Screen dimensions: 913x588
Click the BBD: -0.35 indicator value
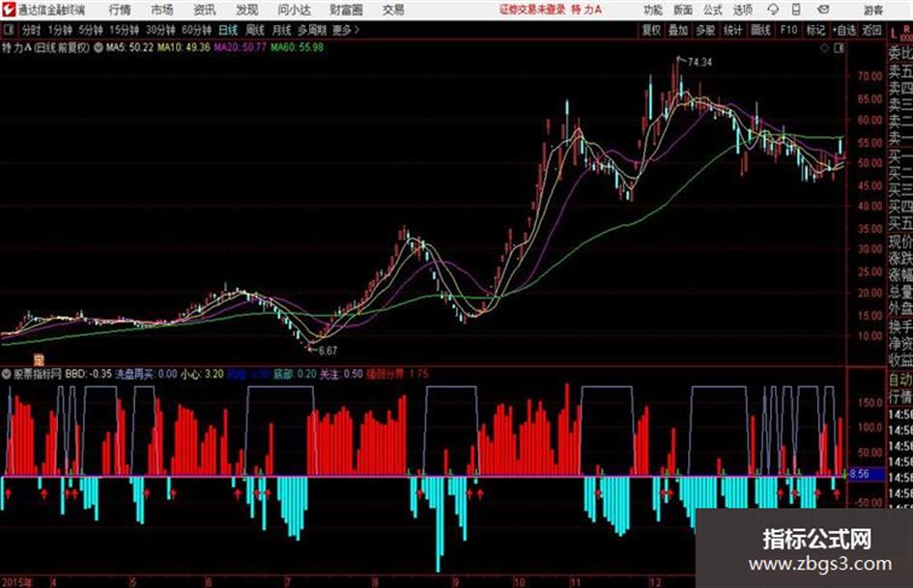click(88, 374)
